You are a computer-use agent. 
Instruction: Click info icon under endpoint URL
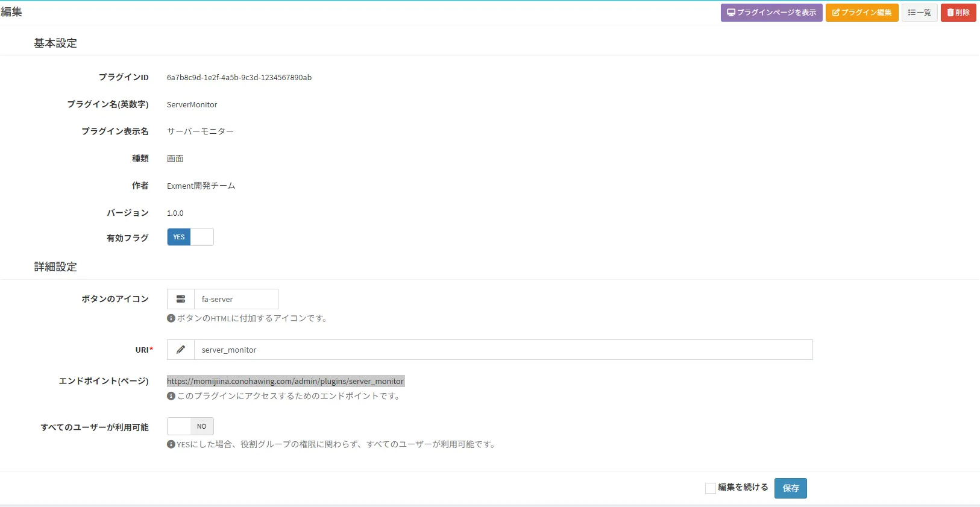pos(171,396)
